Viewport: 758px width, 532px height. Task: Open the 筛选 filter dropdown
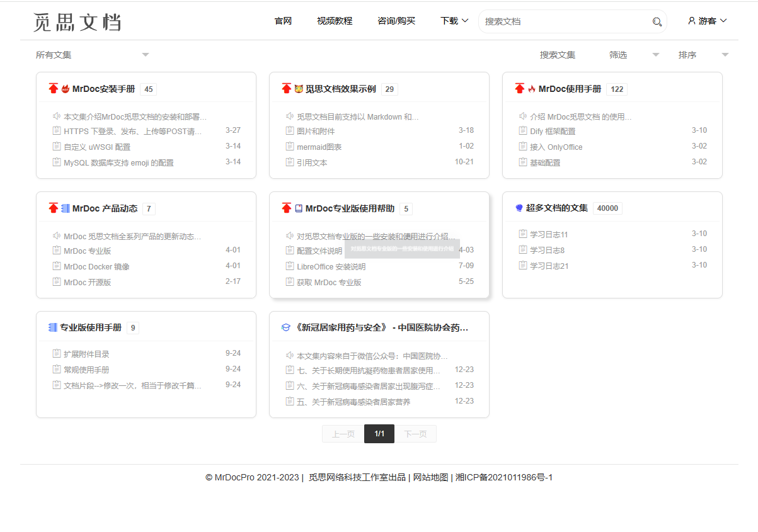[634, 55]
